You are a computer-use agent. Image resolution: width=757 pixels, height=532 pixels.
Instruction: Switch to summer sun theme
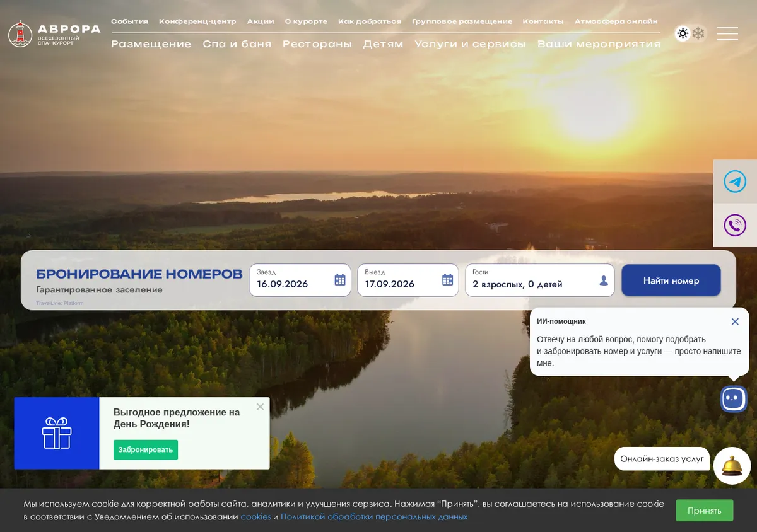(683, 33)
